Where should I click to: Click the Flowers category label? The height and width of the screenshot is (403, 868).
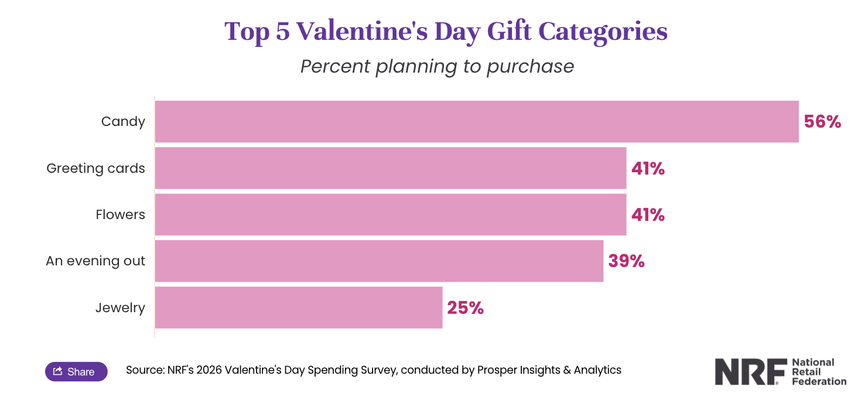click(x=120, y=214)
